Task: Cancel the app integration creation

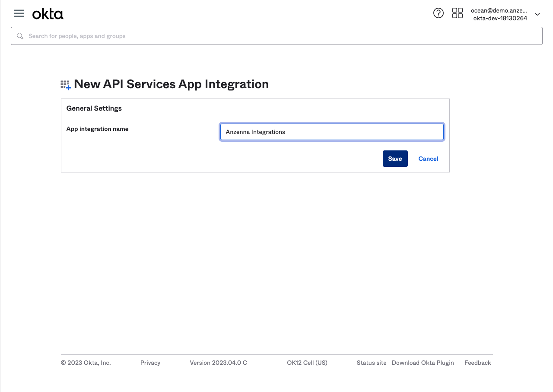Action: [x=428, y=159]
